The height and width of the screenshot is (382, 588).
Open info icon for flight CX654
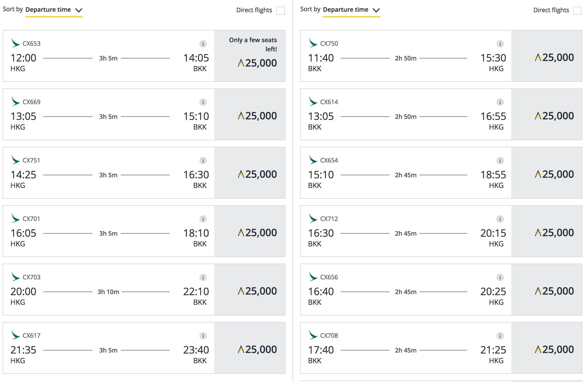click(x=500, y=161)
